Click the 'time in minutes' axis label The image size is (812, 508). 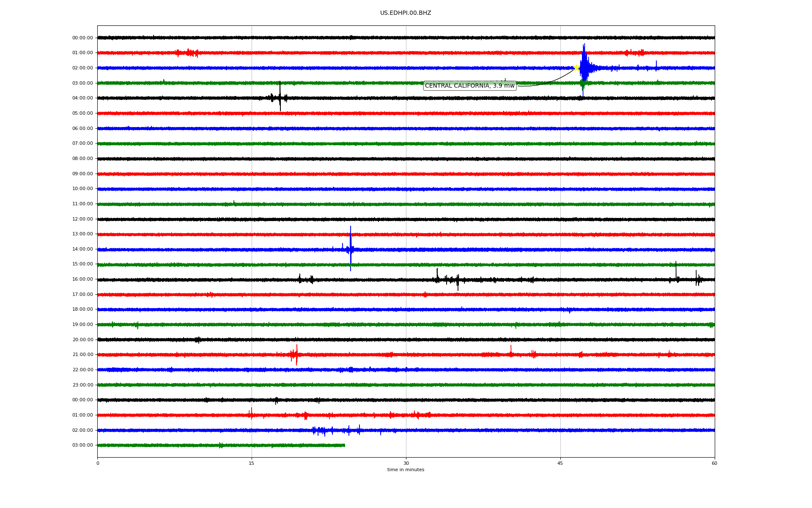[x=406, y=470]
